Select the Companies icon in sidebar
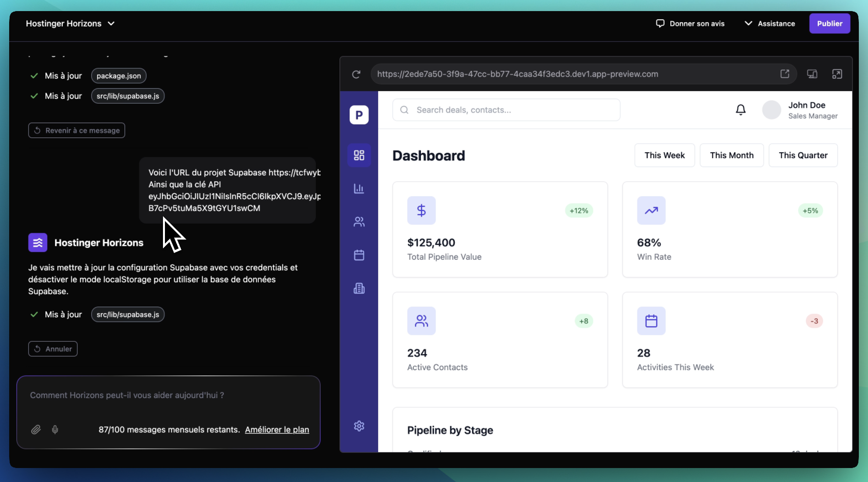The height and width of the screenshot is (482, 868). click(359, 288)
